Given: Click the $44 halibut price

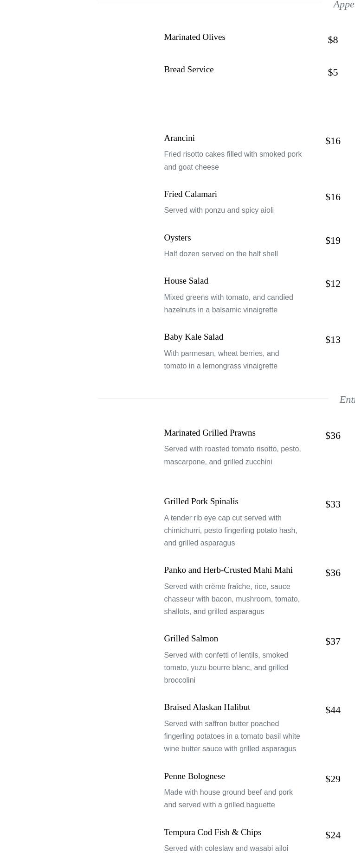Looking at the screenshot, I should click(x=333, y=710).
